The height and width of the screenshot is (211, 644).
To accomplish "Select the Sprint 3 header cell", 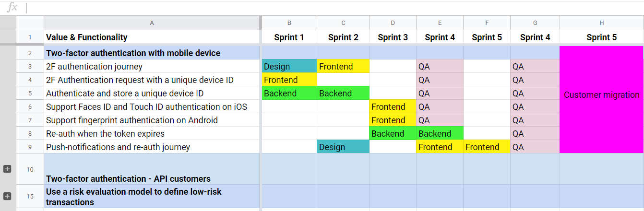I will pos(393,37).
